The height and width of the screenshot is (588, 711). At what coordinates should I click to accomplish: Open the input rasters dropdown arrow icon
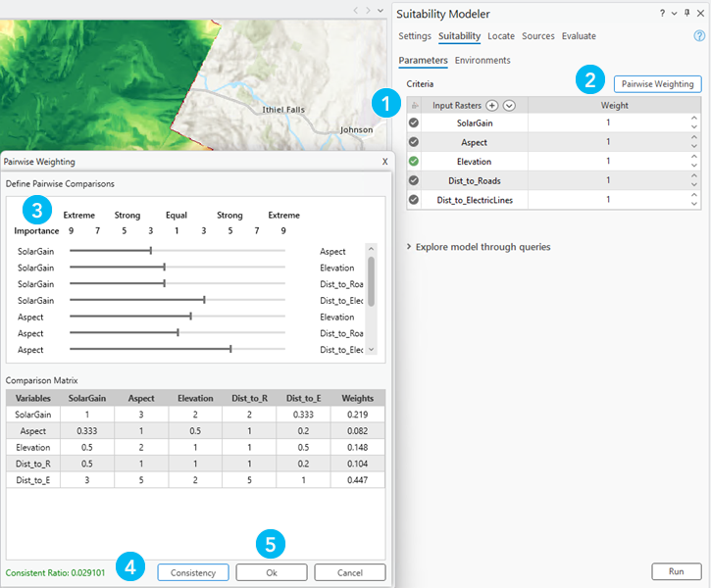tap(509, 106)
